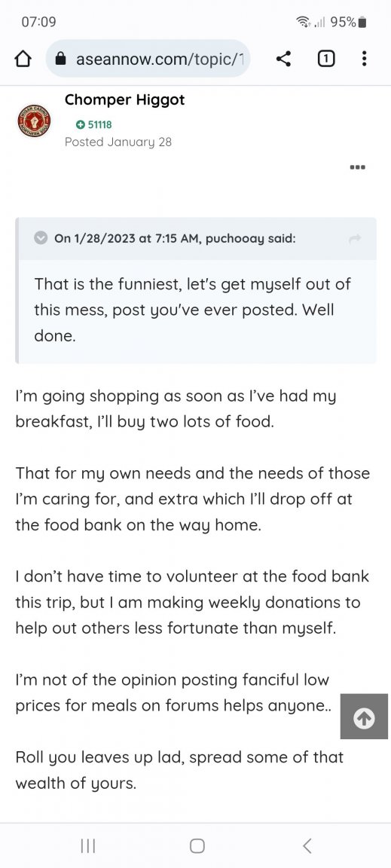Image resolution: width=391 pixels, height=868 pixels.
Task: Open Chomper Higgot's avatar image
Action: 34,121
